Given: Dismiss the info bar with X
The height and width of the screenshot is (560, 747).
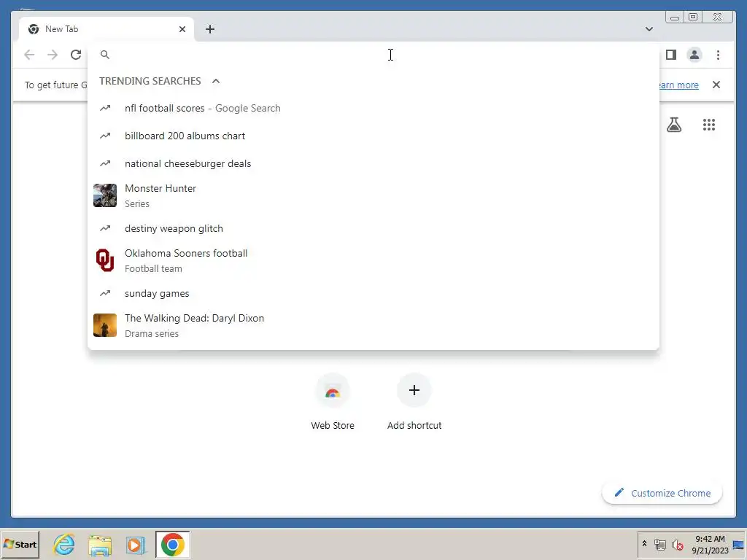Looking at the screenshot, I should point(716,85).
